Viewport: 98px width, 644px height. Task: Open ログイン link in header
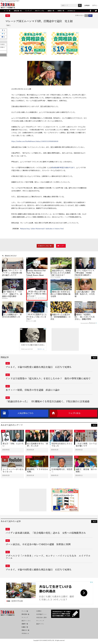tap(95, 5)
